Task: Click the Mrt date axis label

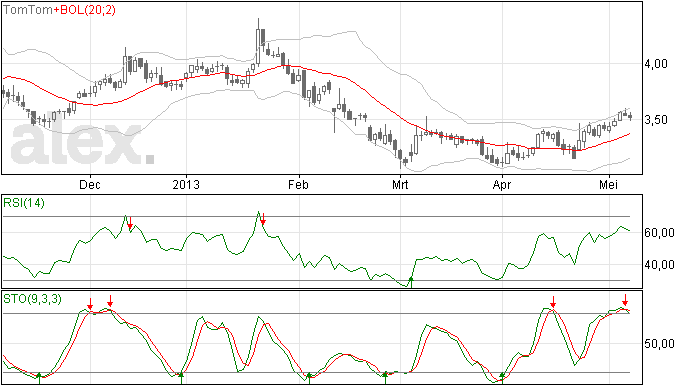Action: [x=400, y=184]
